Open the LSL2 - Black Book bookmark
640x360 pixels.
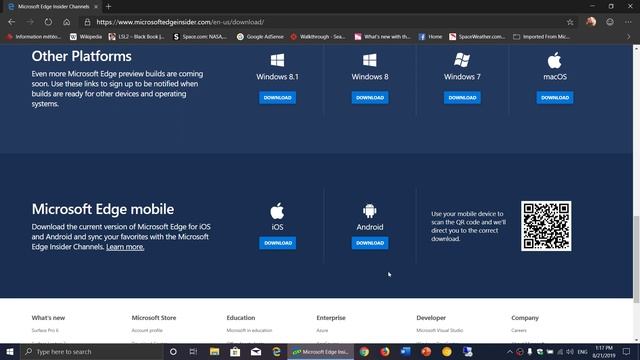[x=136, y=37]
